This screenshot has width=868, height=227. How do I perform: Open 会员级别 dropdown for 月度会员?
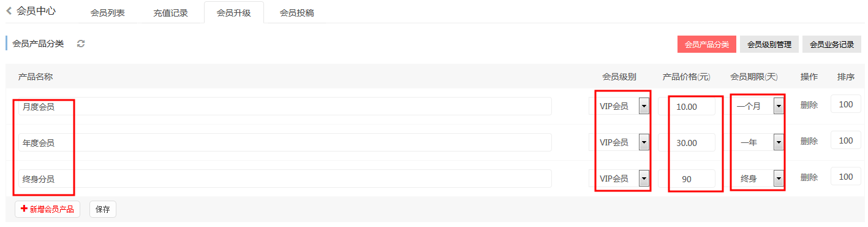(622, 106)
